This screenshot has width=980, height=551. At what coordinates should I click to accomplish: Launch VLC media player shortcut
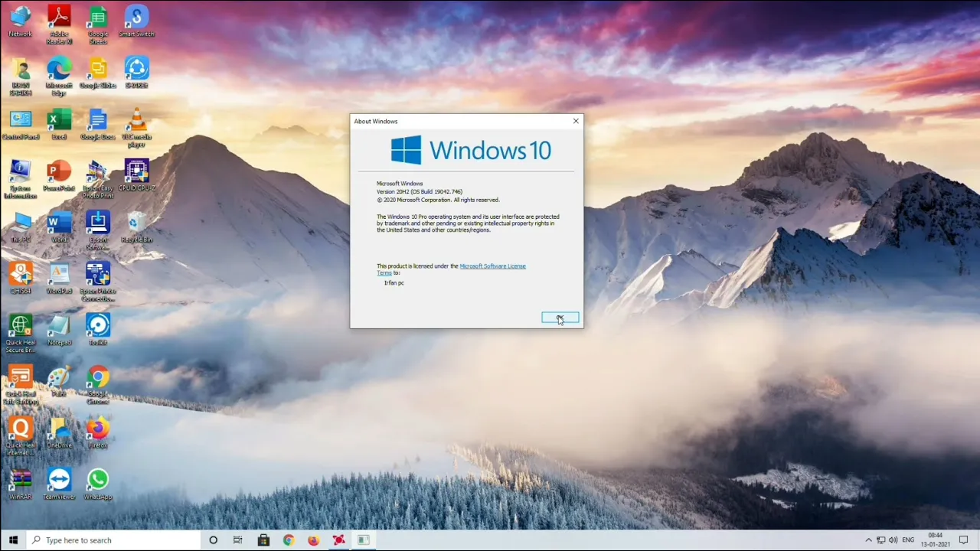click(136, 128)
